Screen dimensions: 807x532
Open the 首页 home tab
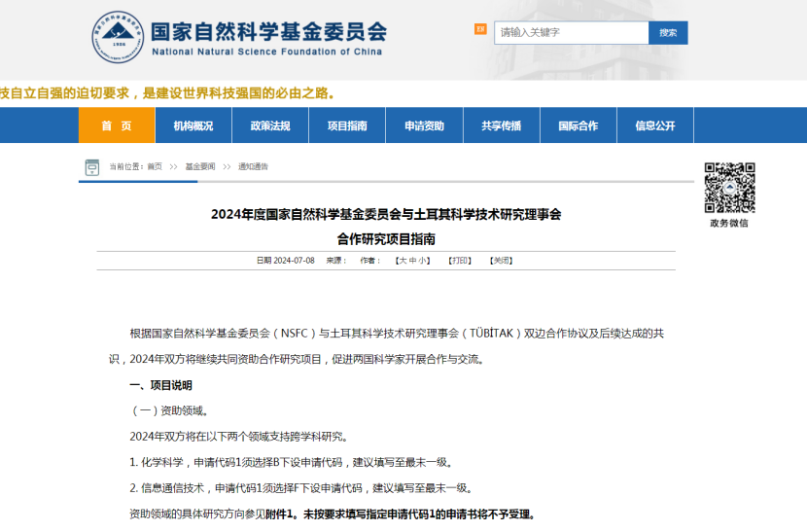[116, 125]
